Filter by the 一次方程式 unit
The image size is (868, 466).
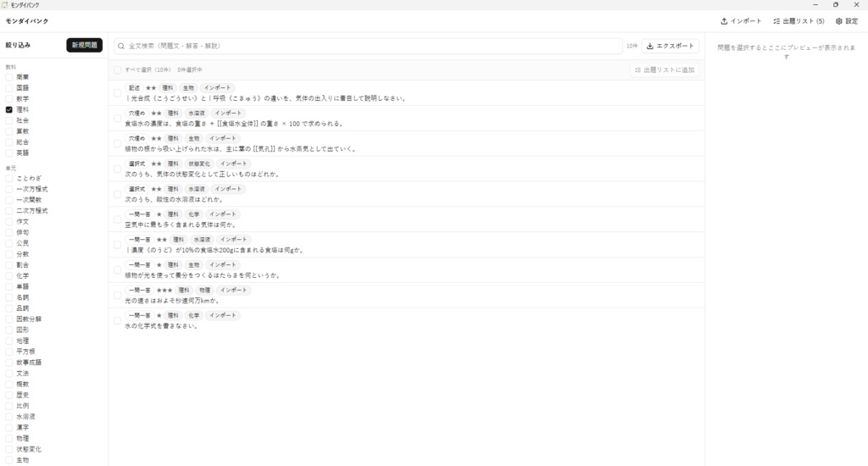coord(8,189)
